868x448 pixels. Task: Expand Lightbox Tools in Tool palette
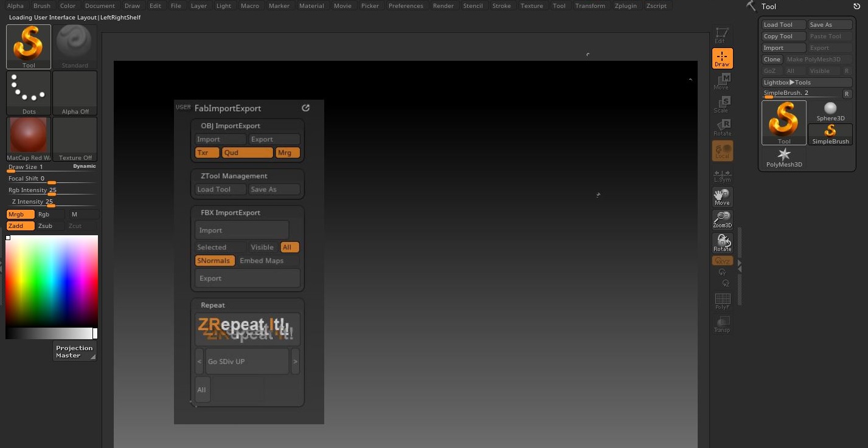pos(807,83)
